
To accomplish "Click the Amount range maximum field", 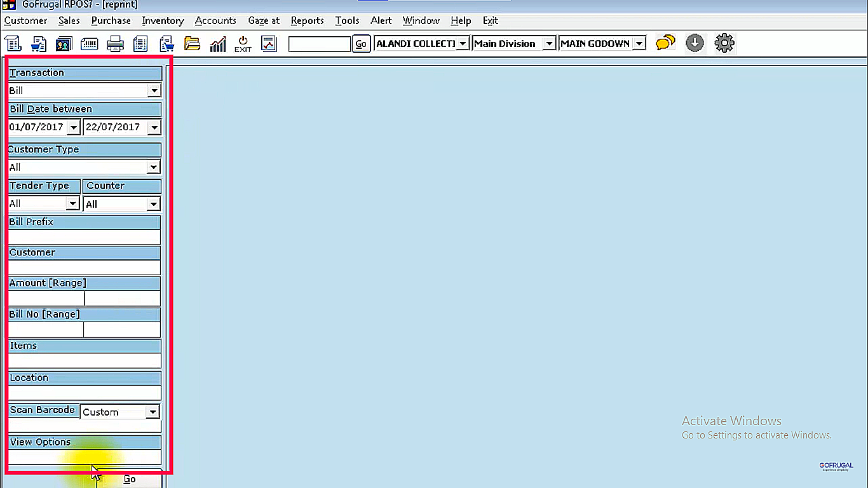I will 123,299.
